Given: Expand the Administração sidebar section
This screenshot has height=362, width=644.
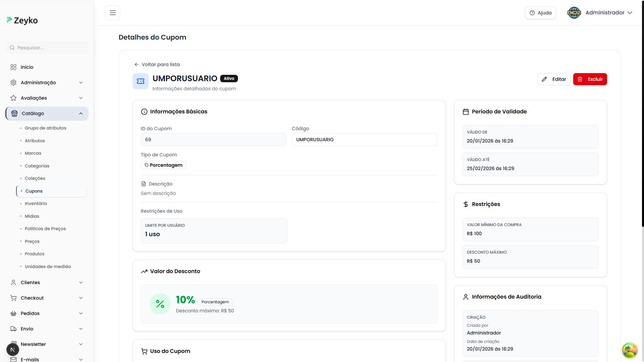Looking at the screenshot, I should coord(47,83).
